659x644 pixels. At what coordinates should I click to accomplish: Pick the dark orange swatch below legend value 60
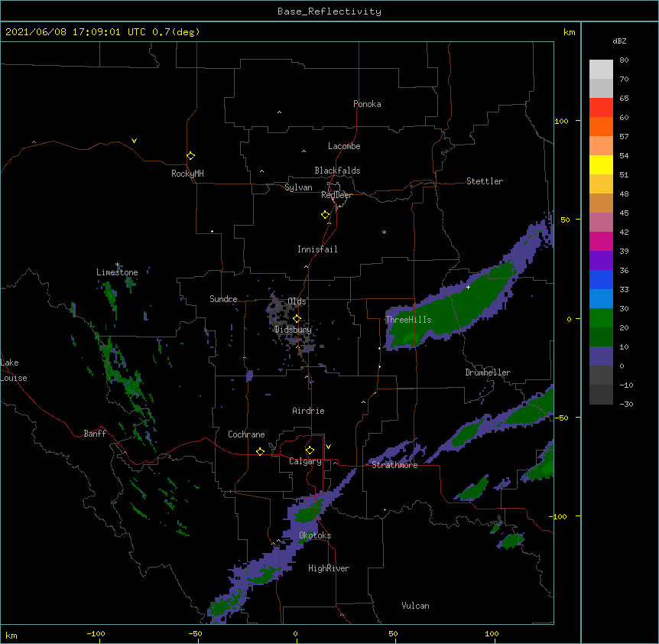(601, 126)
